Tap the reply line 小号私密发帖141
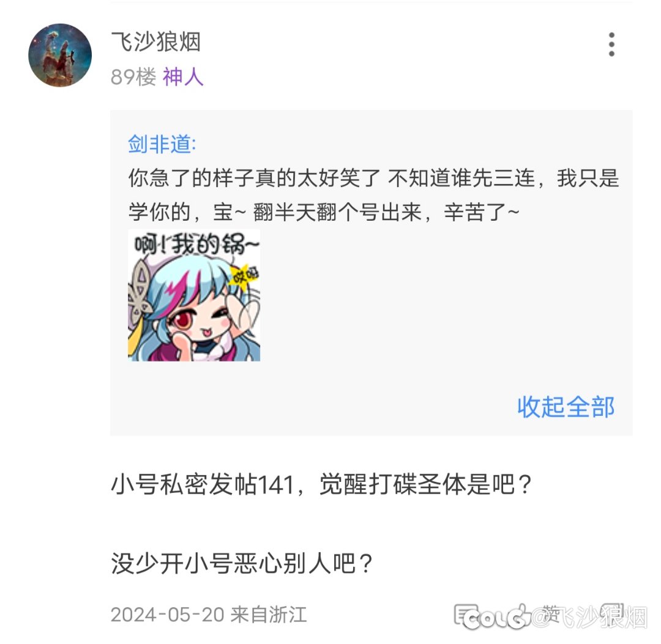This screenshot has height=644, width=661. tap(321, 484)
